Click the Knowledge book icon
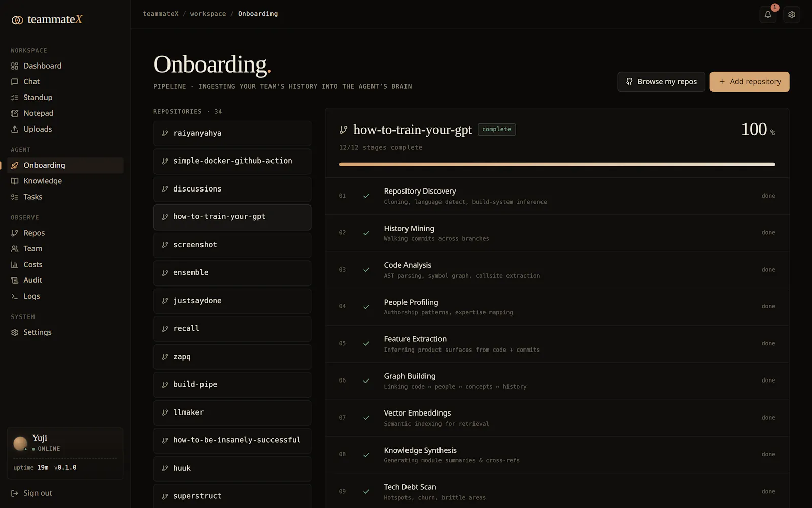This screenshot has width=812, height=508. [15, 181]
